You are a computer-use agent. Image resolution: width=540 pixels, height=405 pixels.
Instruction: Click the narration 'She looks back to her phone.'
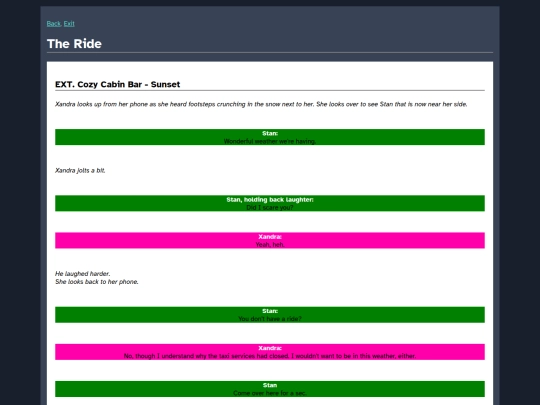[x=97, y=282]
